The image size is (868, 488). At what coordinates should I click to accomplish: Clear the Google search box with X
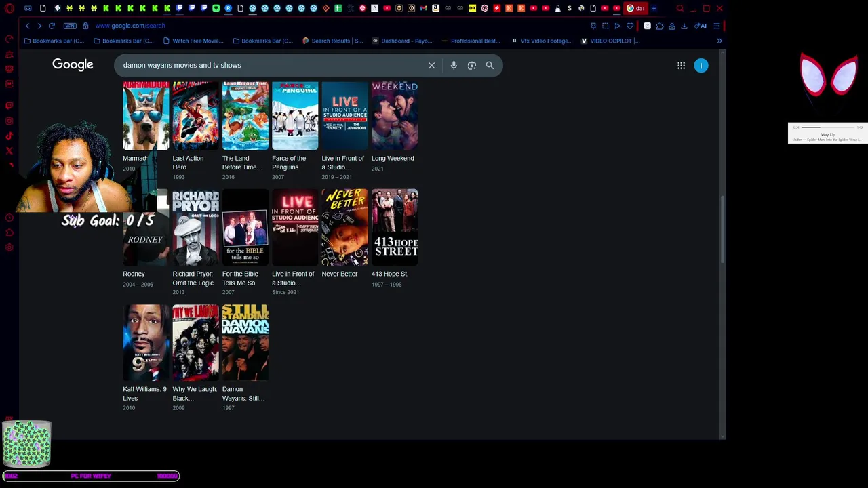point(431,65)
